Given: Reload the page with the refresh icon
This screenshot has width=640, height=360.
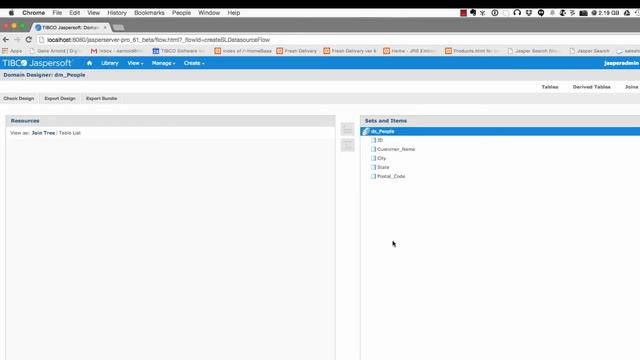Looking at the screenshot, I should pyautogui.click(x=29, y=40).
